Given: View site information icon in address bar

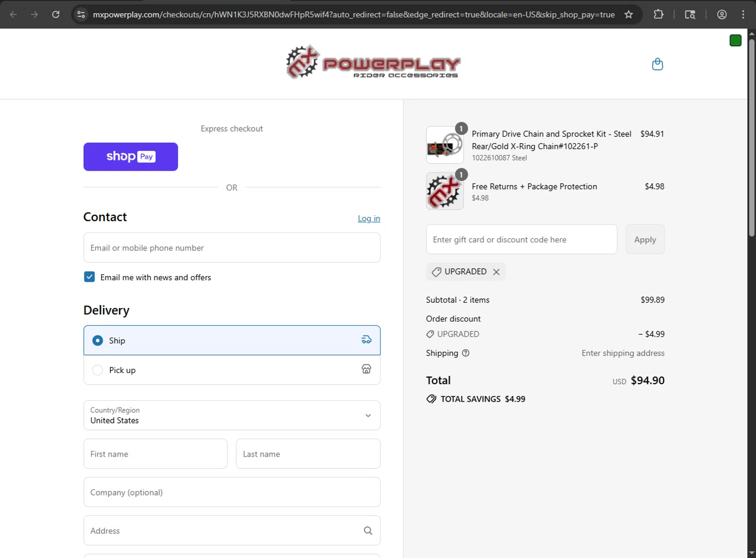Looking at the screenshot, I should coord(81,14).
